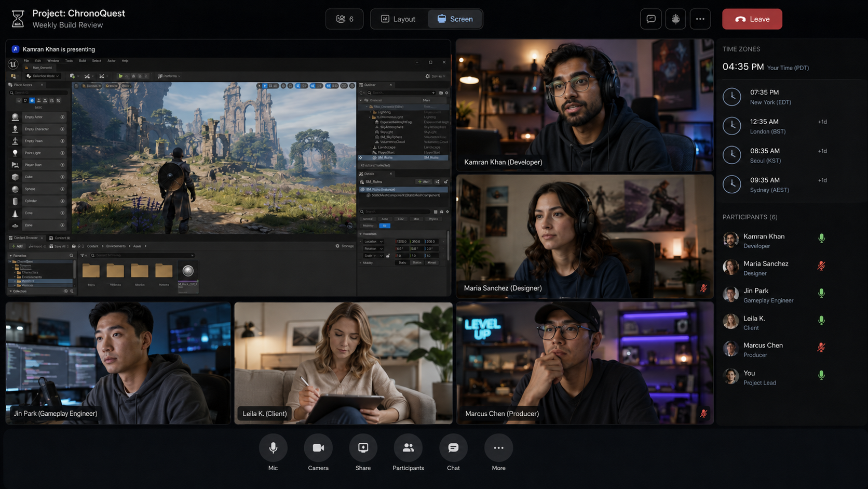Toggle your microphone with the Mic button
Viewport: 868px width, 489px height.
point(273,447)
